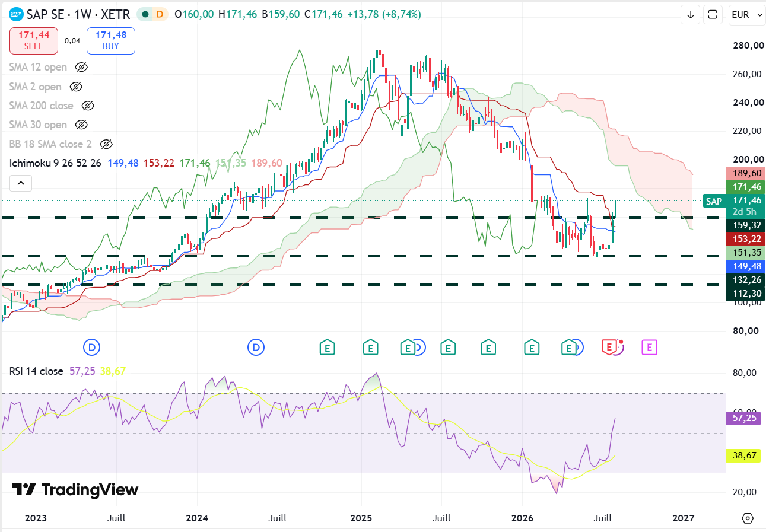The image size is (766, 532).
Task: Click the SAP logo icon in header
Action: [x=17, y=14]
